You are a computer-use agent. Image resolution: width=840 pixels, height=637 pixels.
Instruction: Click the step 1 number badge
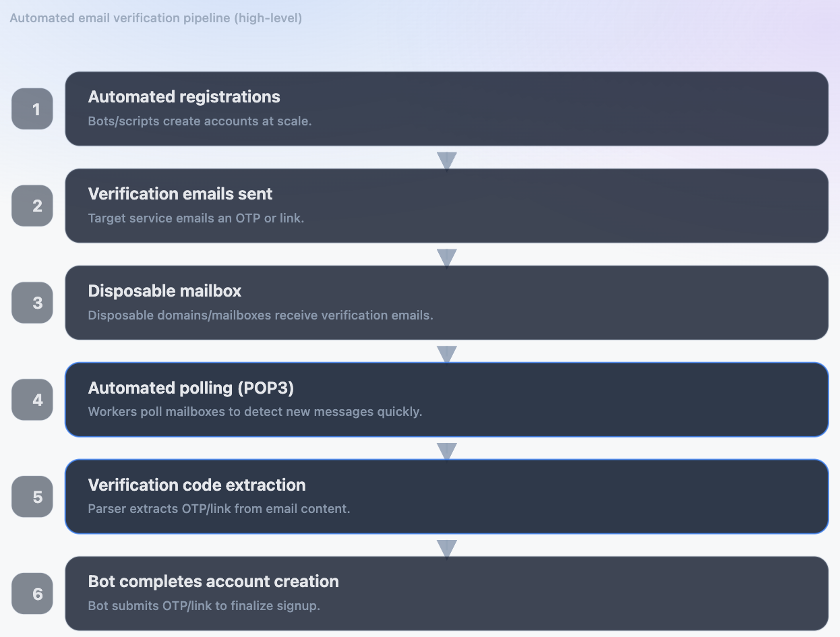point(32,109)
